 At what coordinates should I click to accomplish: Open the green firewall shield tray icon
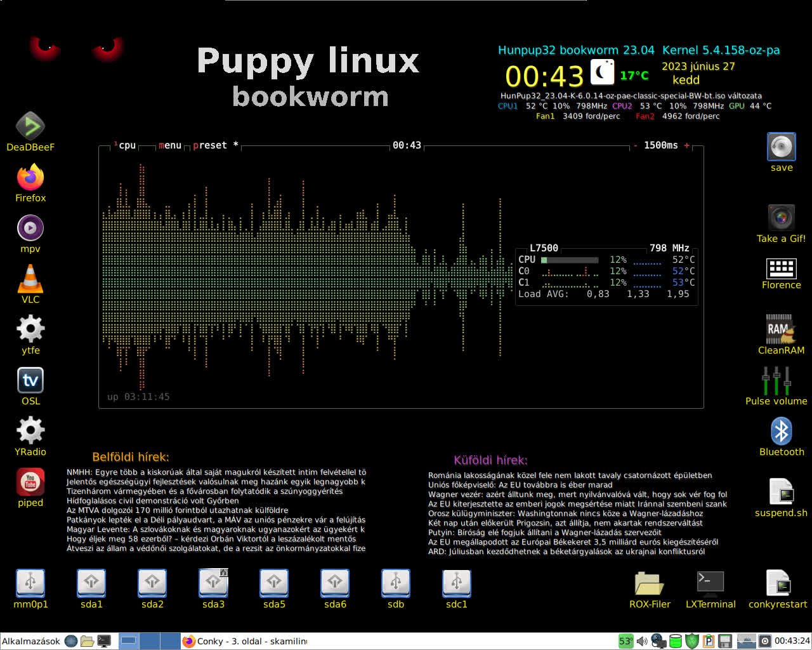coord(692,641)
